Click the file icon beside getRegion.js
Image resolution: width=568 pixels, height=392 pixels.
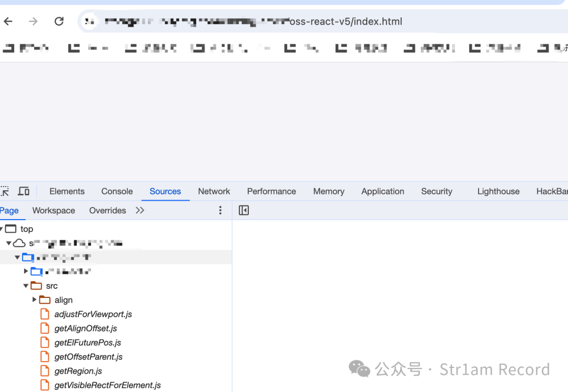click(x=45, y=371)
